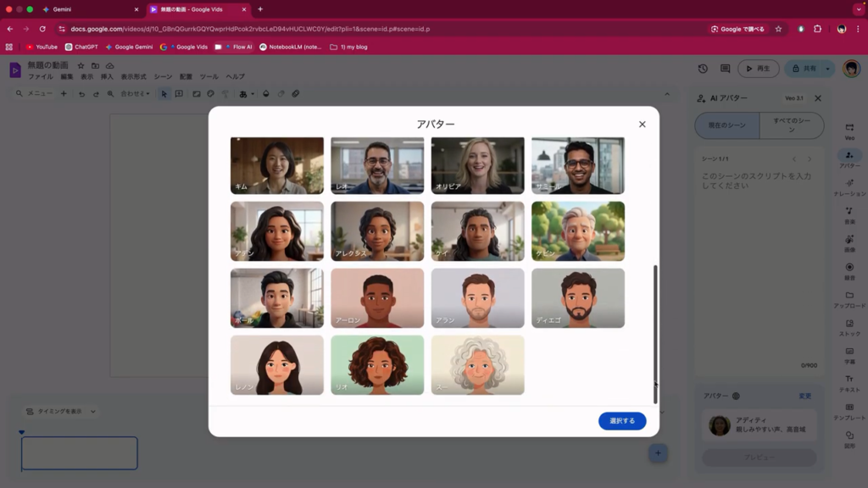Switch to すべてのシーン toggle
Viewport: 868px width, 488px height.
point(791,125)
